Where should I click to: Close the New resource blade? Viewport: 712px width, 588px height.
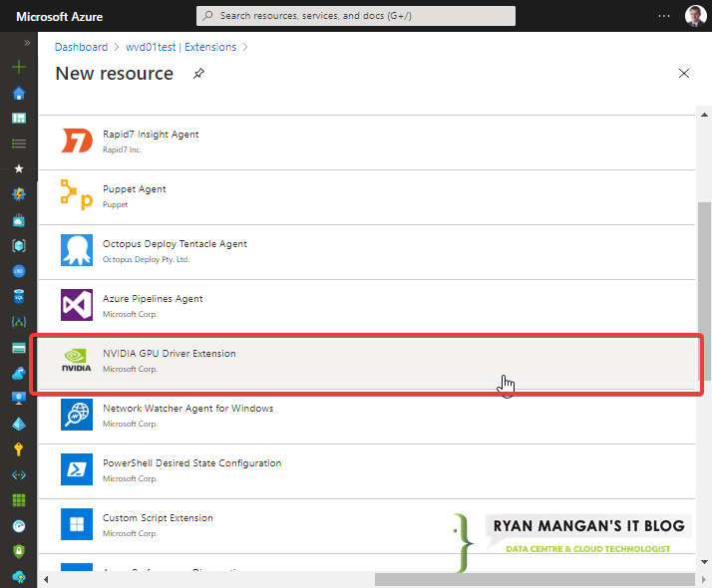pyautogui.click(x=683, y=74)
